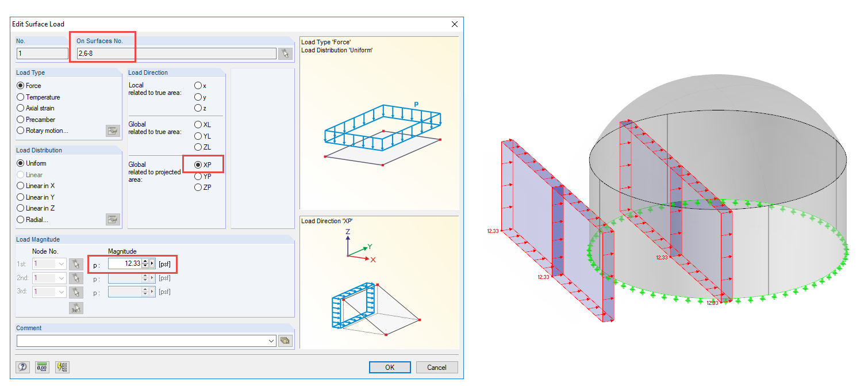
Task: Use the node picker icon for the 2nd node
Action: 76,278
